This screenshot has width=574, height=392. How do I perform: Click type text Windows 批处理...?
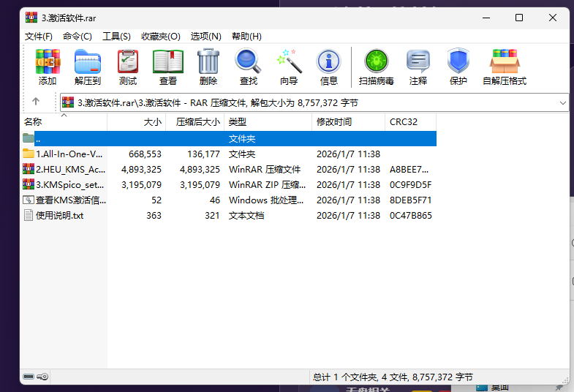tap(266, 200)
